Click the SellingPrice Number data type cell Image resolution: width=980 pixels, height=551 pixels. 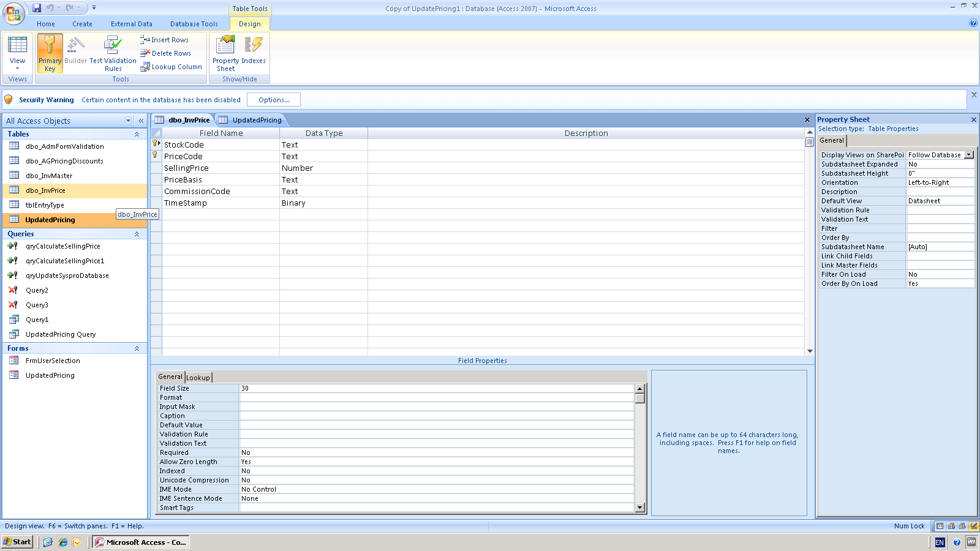(x=323, y=168)
